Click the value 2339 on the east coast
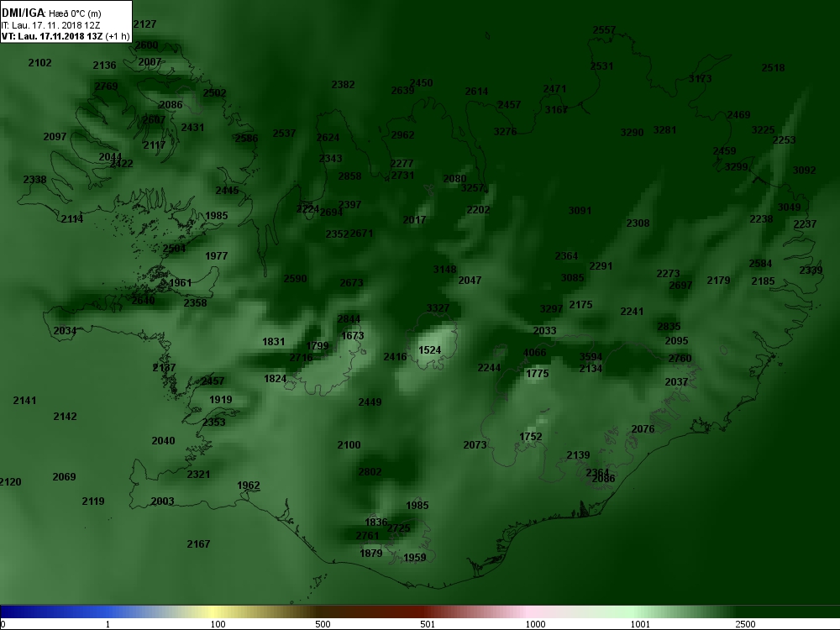The width and height of the screenshot is (840, 630). (x=811, y=270)
